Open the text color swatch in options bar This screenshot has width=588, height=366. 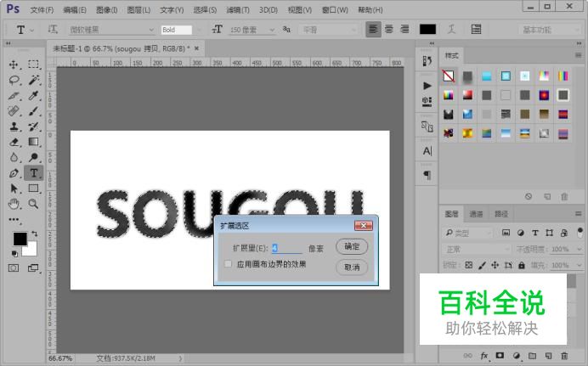click(427, 29)
